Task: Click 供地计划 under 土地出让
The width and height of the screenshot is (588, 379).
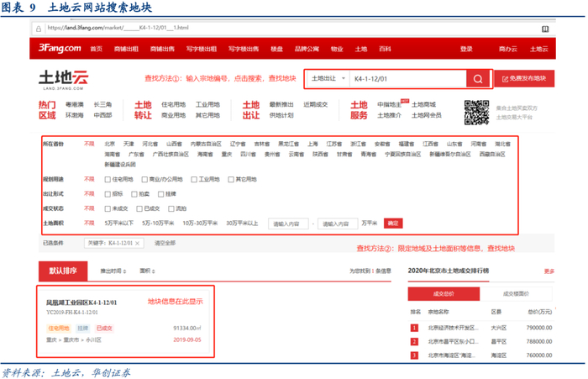Action: click(281, 115)
